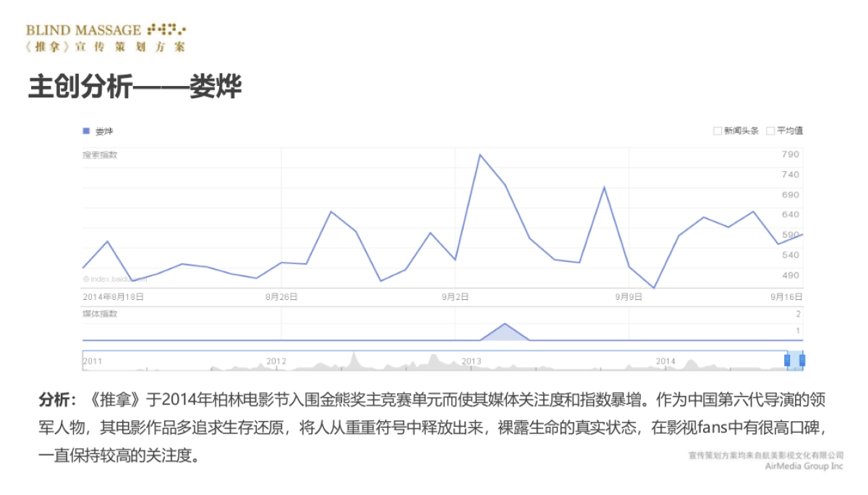
Task: Click the 搜索指数 axis label
Action: tap(99, 153)
